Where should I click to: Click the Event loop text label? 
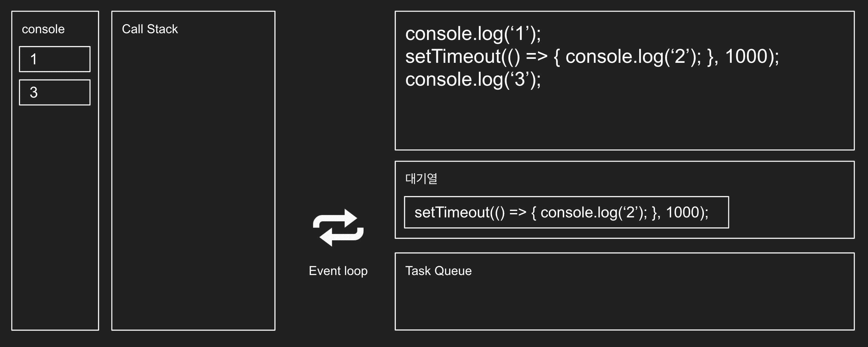click(x=338, y=271)
